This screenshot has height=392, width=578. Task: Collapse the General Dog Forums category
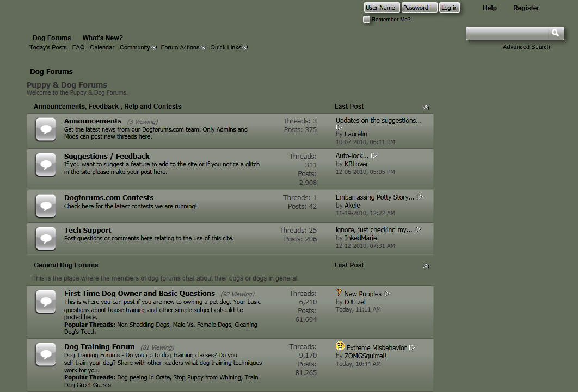click(426, 266)
